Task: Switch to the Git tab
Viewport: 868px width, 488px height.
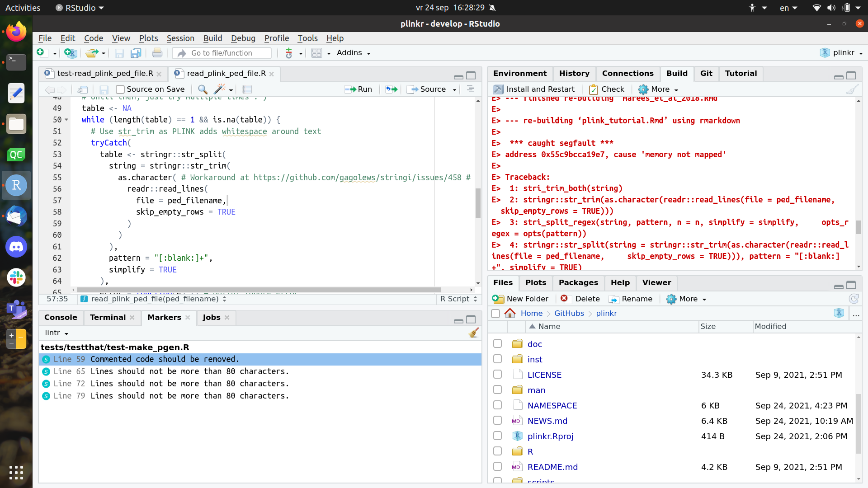Action: [x=706, y=73]
